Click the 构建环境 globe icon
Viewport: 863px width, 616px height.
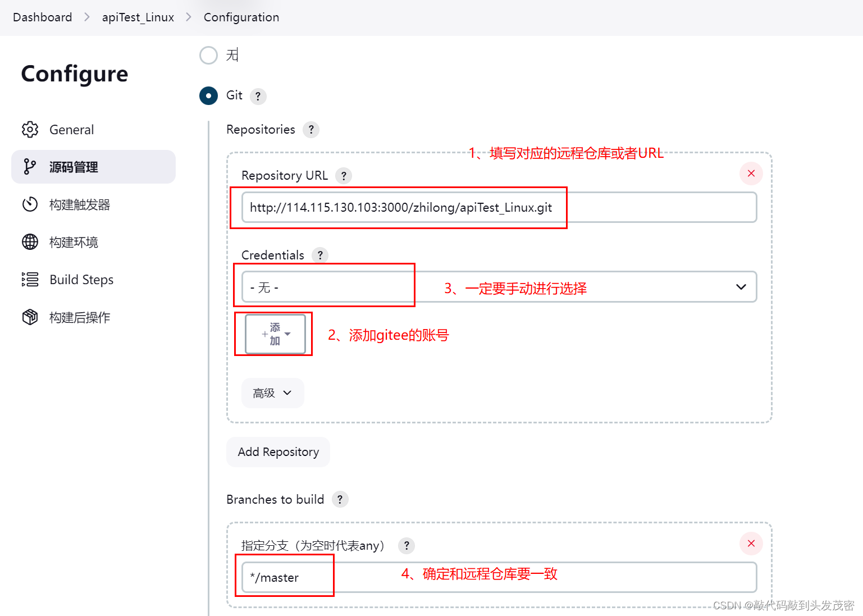pyautogui.click(x=30, y=242)
